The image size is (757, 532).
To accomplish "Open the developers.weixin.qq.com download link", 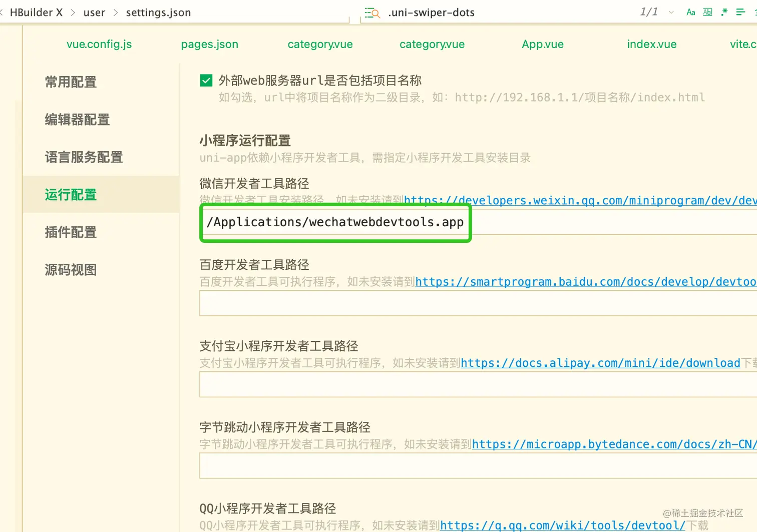I will pos(580,201).
